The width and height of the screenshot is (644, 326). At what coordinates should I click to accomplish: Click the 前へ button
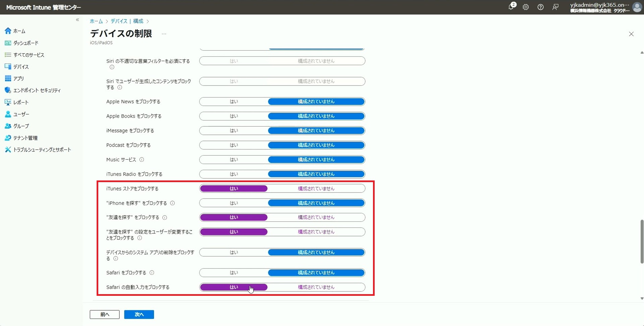[105, 314]
